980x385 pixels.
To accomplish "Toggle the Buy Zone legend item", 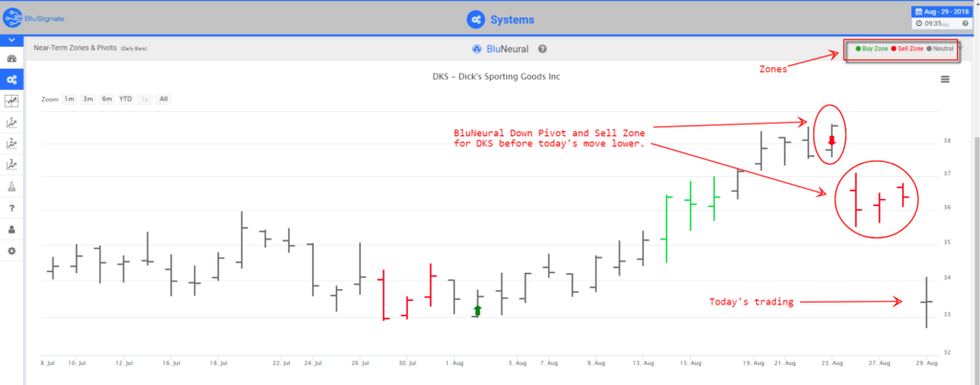I will click(869, 49).
